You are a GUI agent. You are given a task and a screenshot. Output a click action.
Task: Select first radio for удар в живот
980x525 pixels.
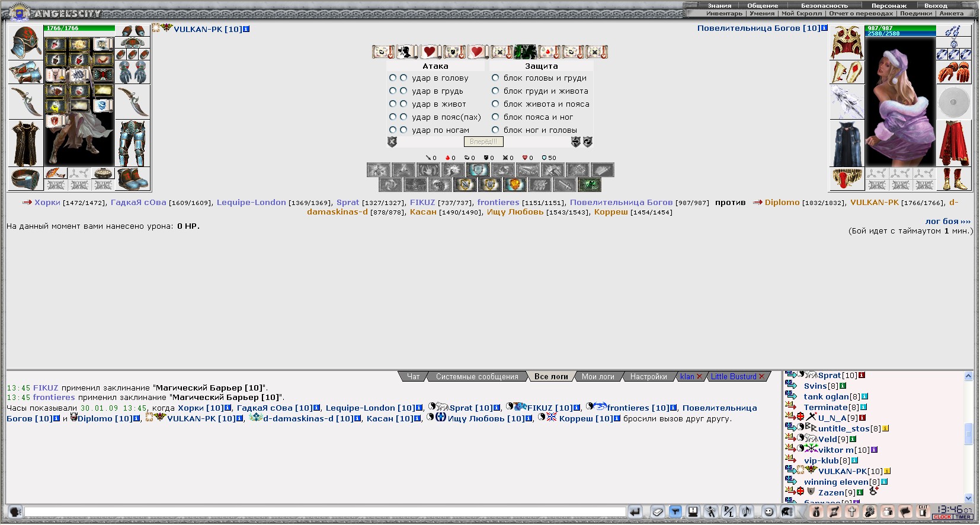point(392,104)
